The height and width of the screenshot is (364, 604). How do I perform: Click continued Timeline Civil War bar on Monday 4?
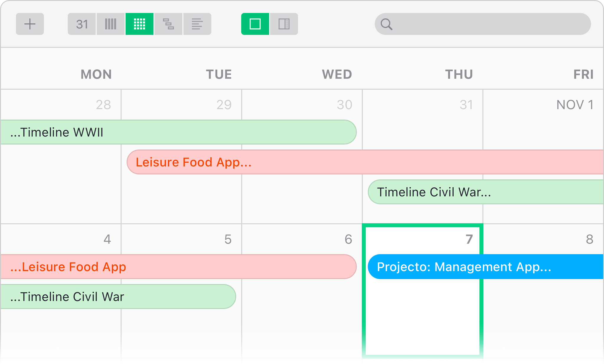pyautogui.click(x=118, y=297)
